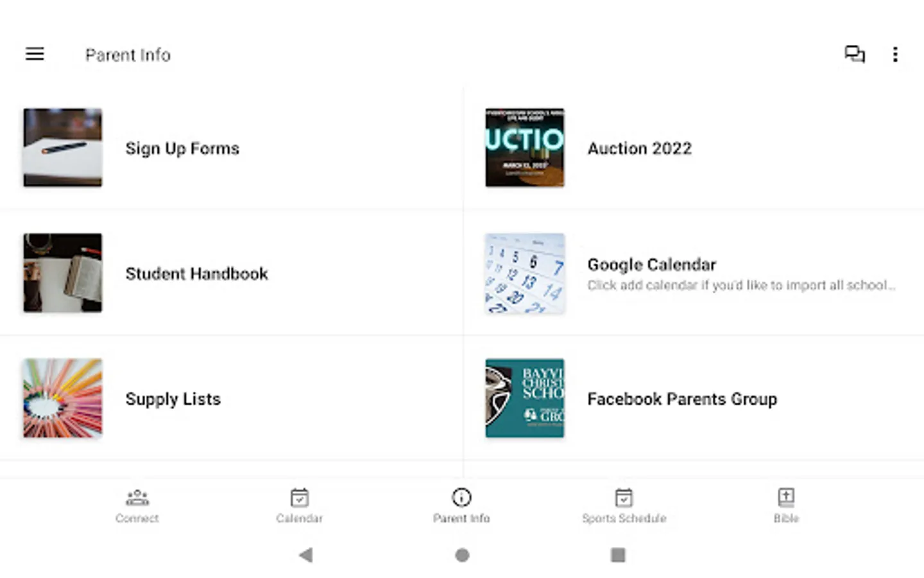Screen dimensions: 924x578
Task: Click the colored pencils thumbnail
Action: point(63,398)
